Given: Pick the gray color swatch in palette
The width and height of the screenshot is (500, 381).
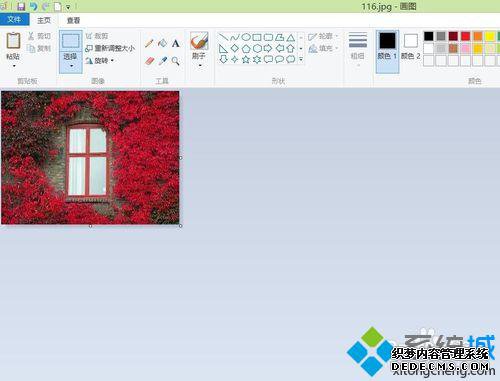Looking at the screenshot, I should (x=441, y=36).
